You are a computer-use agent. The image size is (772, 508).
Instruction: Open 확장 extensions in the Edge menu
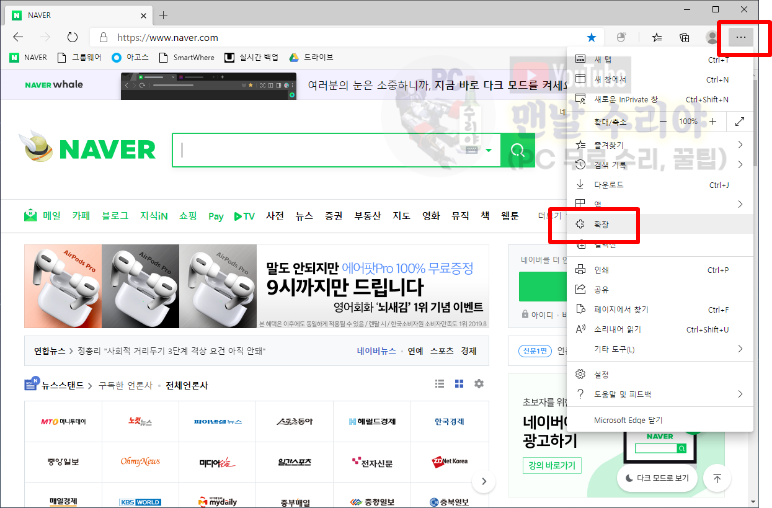coord(660,224)
